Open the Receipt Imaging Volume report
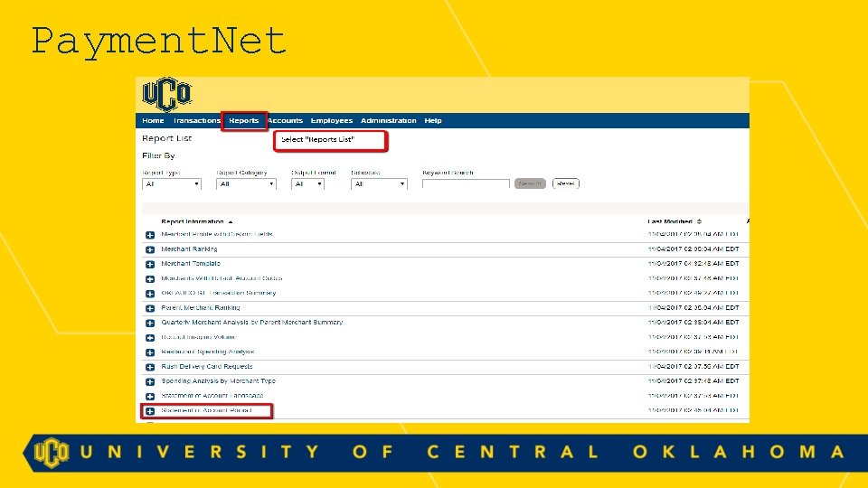Screen dimensions: 868x488 click(199, 337)
